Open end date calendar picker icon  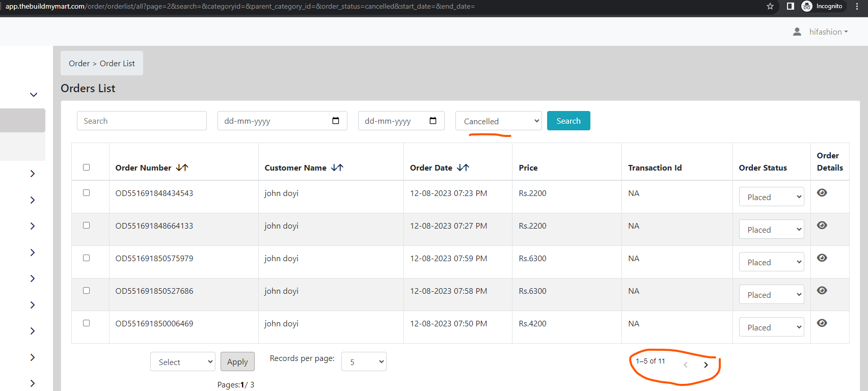(x=433, y=121)
